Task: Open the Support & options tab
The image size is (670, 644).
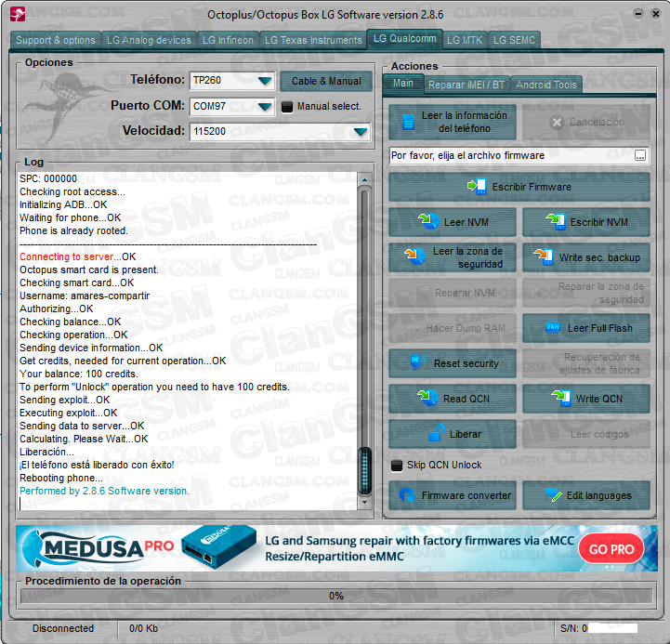Action: pyautogui.click(x=56, y=40)
